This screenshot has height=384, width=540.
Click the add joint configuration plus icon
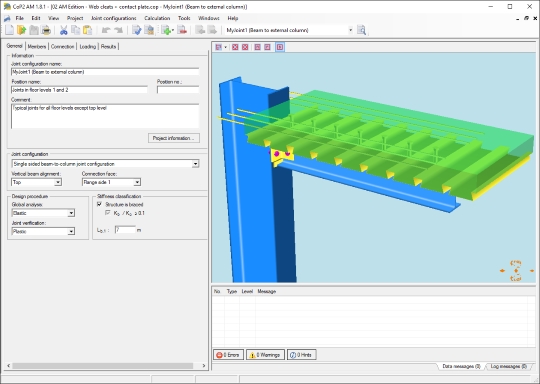click(x=167, y=30)
